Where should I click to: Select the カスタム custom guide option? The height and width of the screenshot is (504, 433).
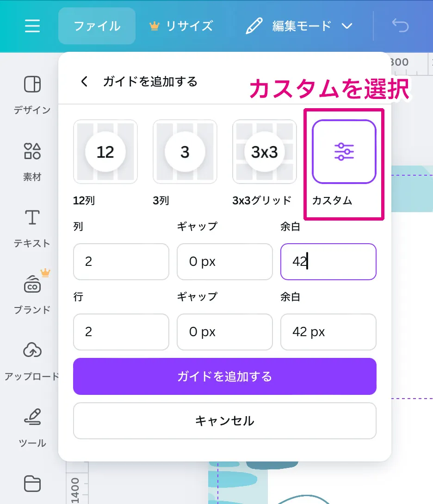click(344, 152)
